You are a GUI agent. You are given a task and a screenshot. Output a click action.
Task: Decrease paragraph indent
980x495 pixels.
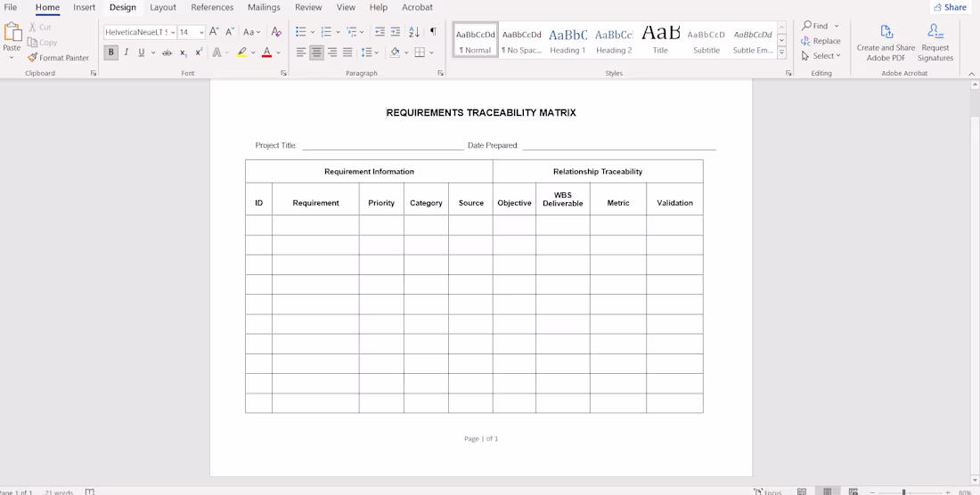380,32
